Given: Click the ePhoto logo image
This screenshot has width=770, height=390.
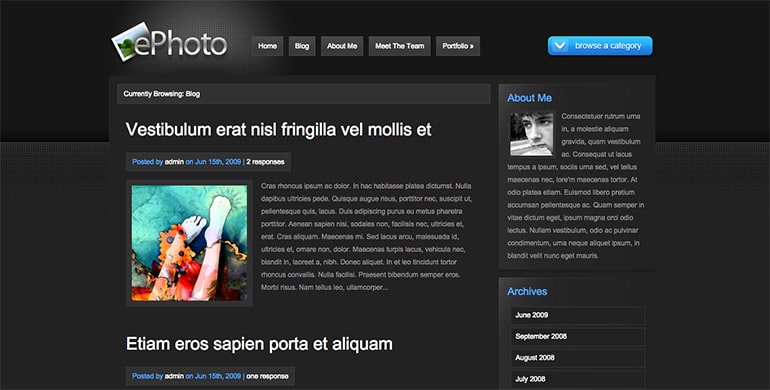Looking at the screenshot, I should tap(169, 43).
